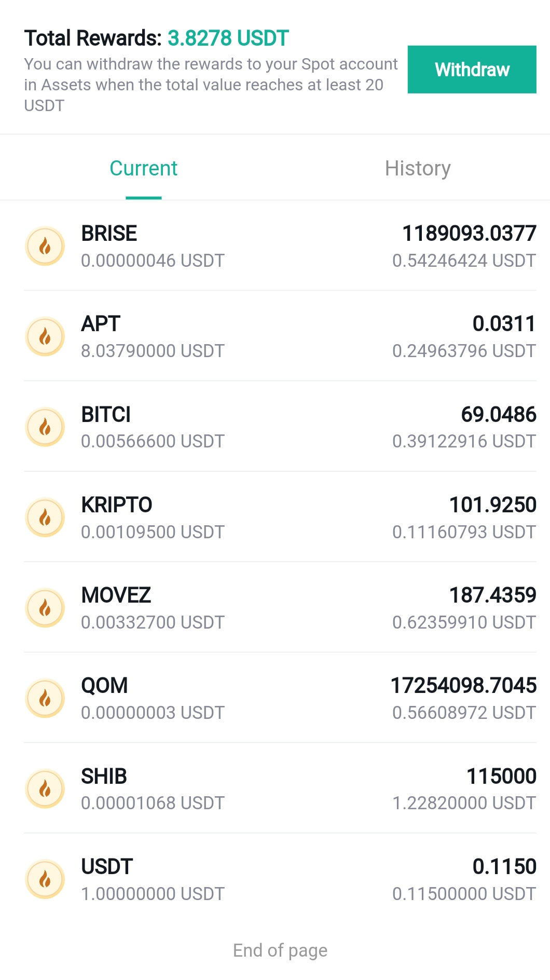Select the APT token name
Viewport: 550px width, 980px height.
pos(101,323)
